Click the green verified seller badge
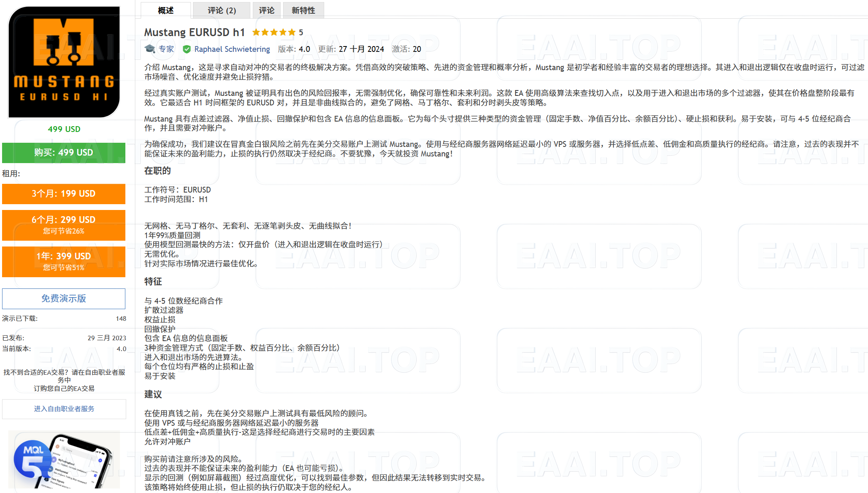868x493 pixels. pos(186,49)
